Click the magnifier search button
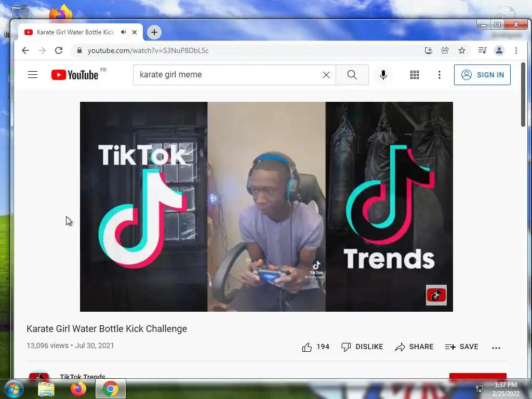Image resolution: width=532 pixels, height=399 pixels. (352, 75)
